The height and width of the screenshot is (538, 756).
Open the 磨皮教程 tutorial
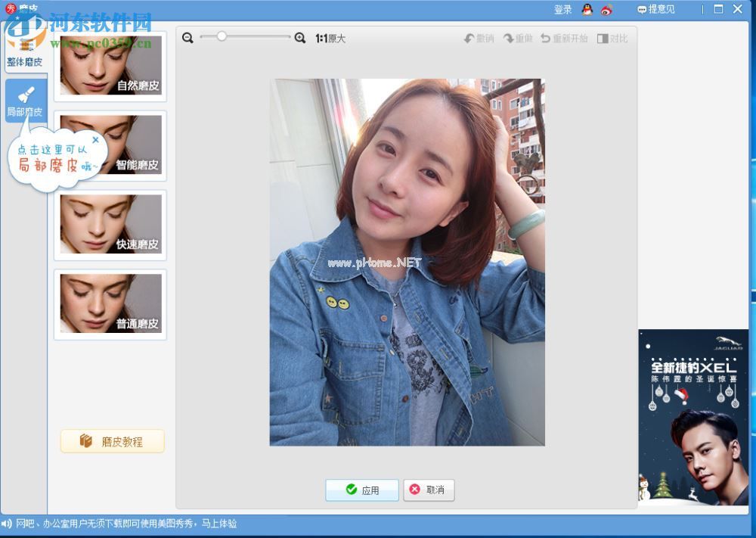[111, 441]
